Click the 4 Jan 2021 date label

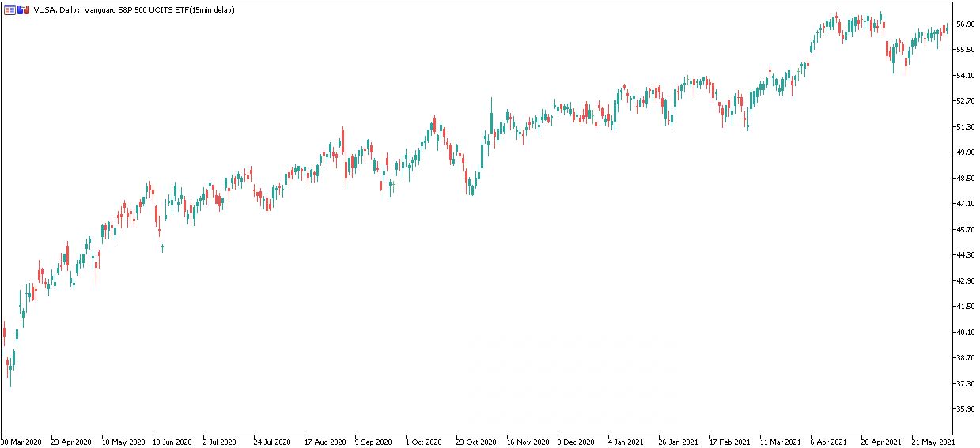point(627,442)
